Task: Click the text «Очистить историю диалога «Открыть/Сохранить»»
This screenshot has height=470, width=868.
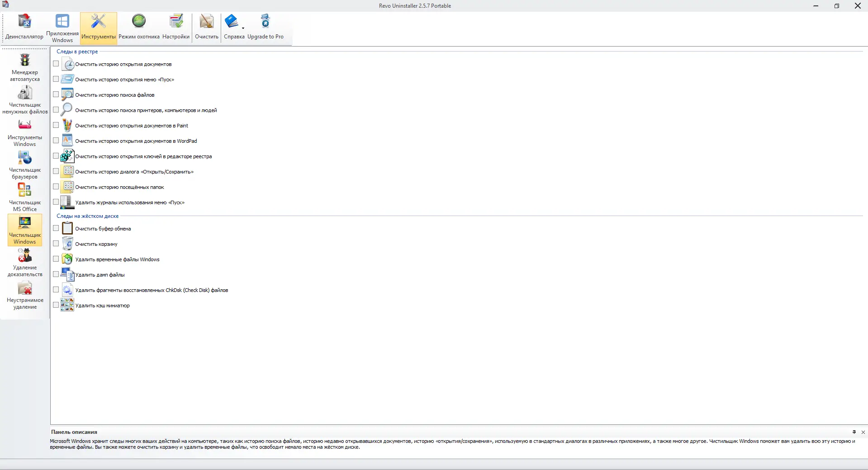Action: coord(134,172)
